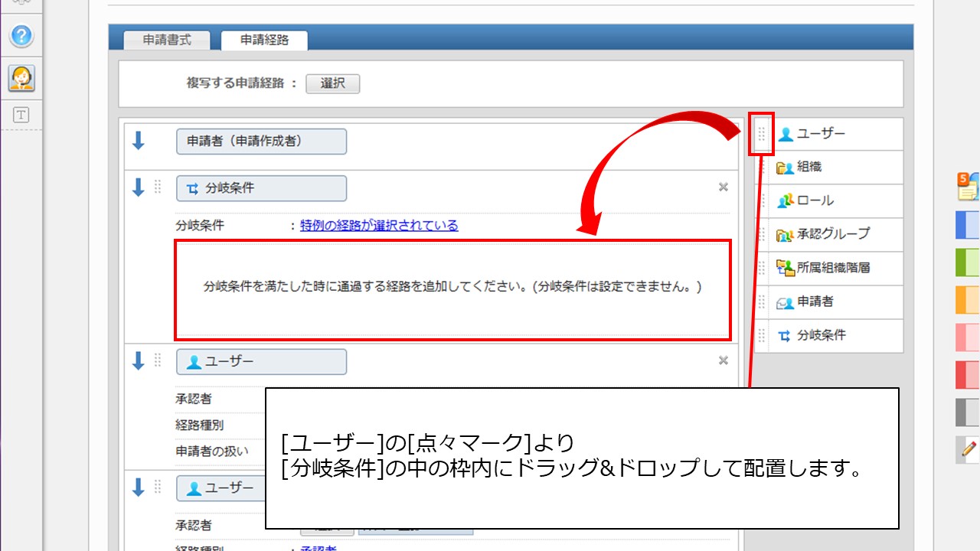
Task: Remove the 分岐条件 step with X
Action: coord(723,187)
